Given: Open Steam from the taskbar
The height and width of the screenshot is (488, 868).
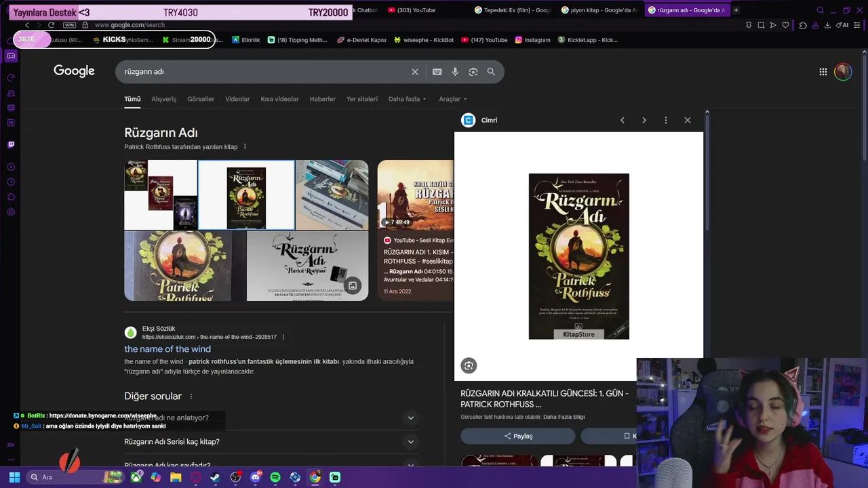Looking at the screenshot, I should pos(216,477).
